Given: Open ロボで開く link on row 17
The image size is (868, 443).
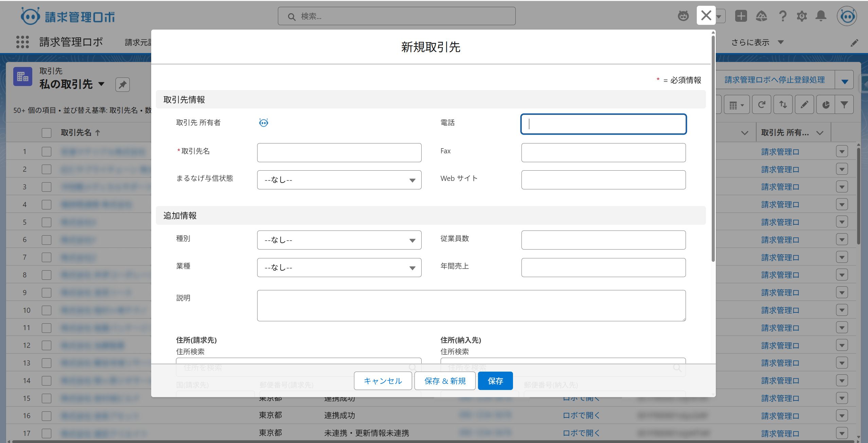Looking at the screenshot, I should [x=581, y=433].
